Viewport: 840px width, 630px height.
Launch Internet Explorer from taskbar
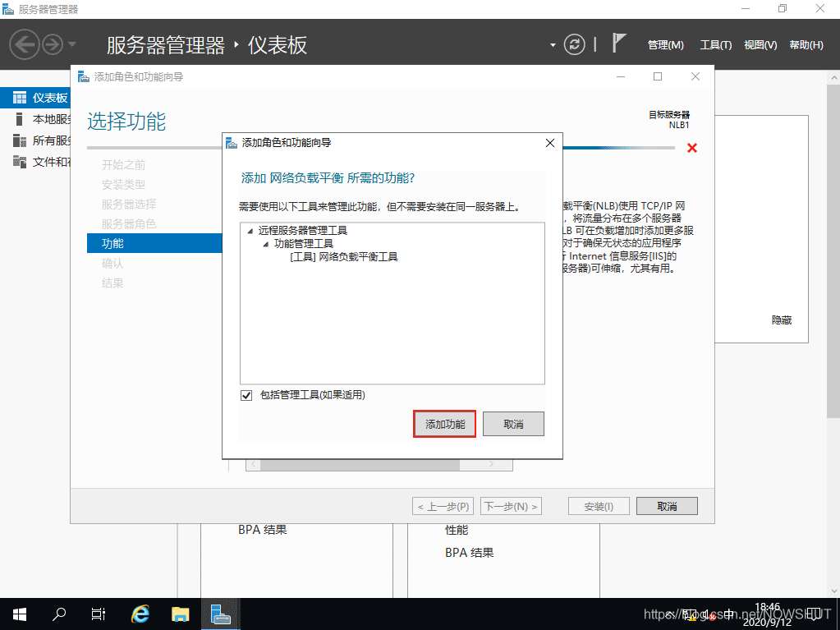(x=140, y=614)
